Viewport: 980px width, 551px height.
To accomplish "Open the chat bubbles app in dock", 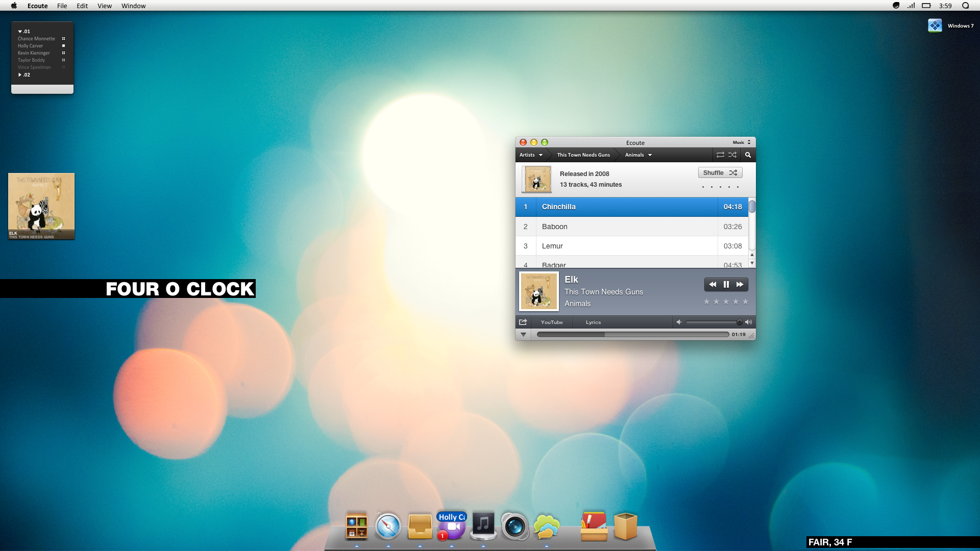I will coord(546,527).
